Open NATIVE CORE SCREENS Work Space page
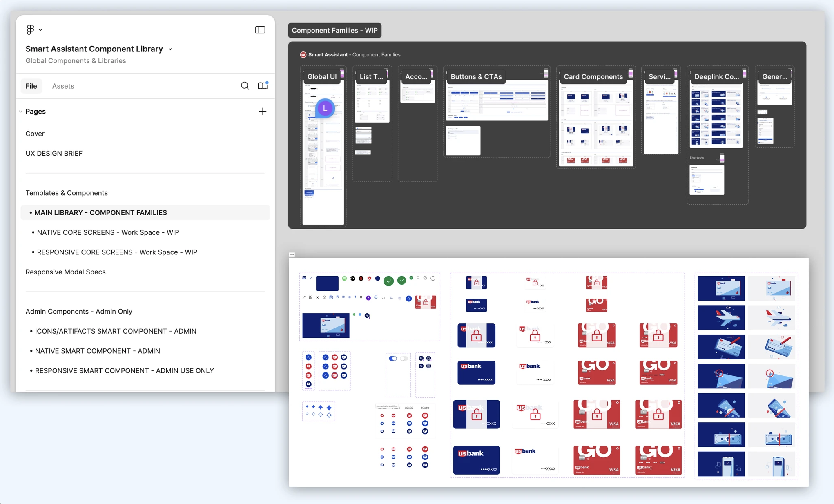The height and width of the screenshot is (504, 834). click(x=108, y=232)
